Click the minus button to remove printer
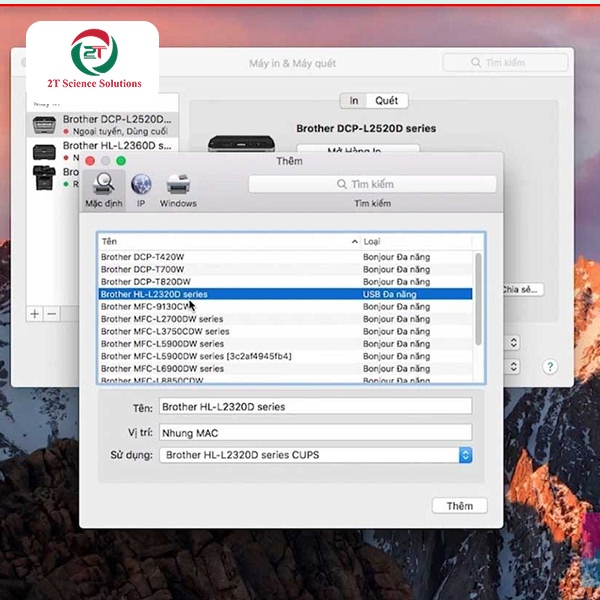Screen dimensions: 600x600 (52, 313)
